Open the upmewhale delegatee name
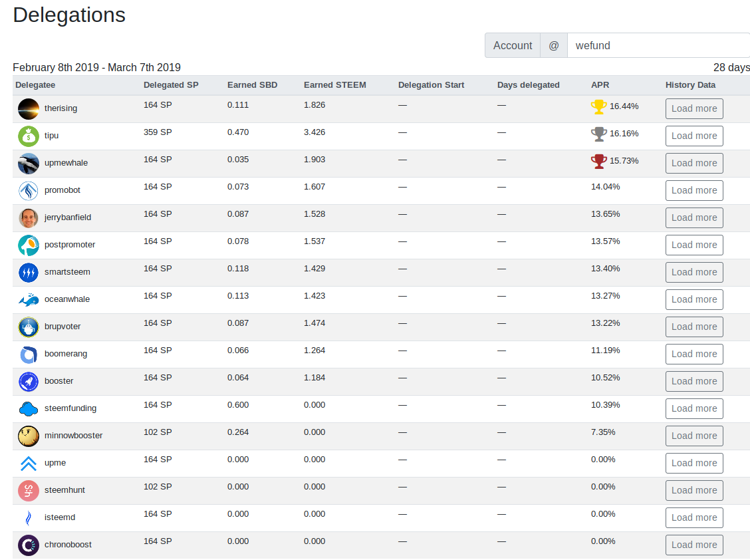 (x=66, y=163)
